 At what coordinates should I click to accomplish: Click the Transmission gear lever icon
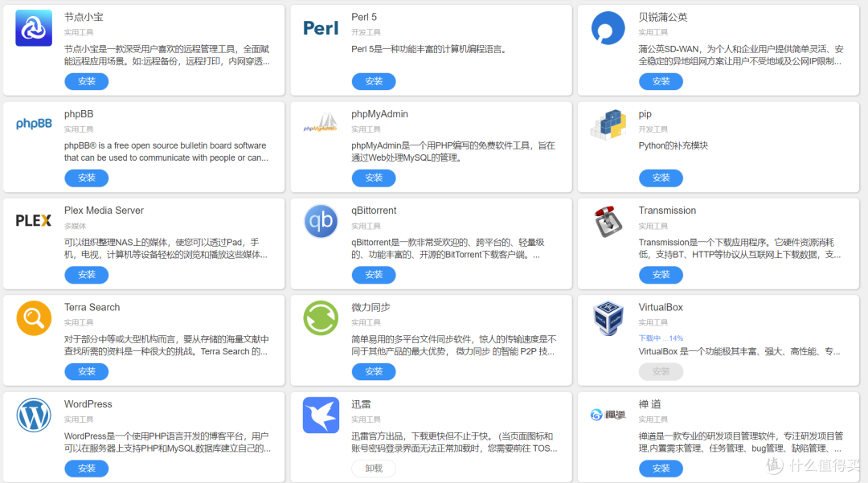tap(608, 221)
